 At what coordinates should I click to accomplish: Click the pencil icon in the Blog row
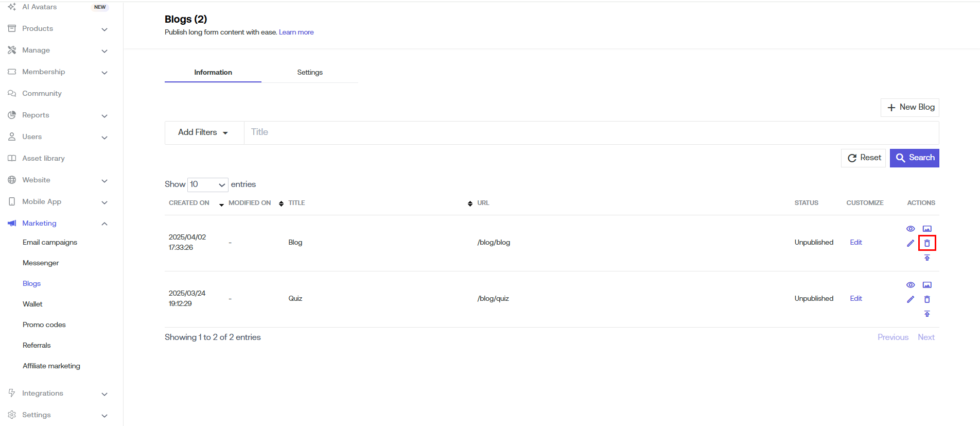[x=910, y=243]
